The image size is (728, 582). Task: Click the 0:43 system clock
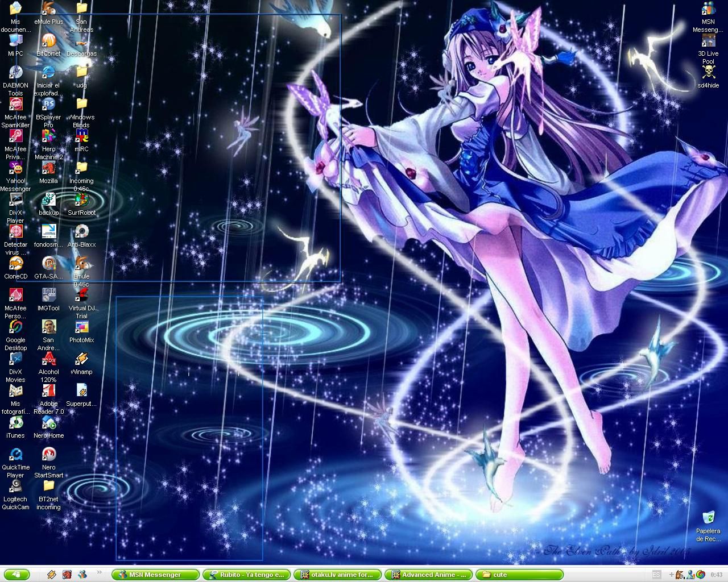point(717,575)
